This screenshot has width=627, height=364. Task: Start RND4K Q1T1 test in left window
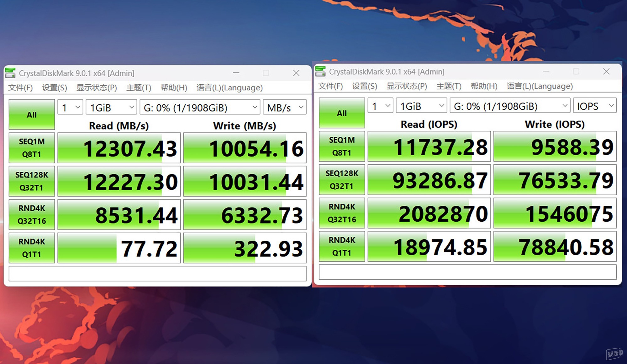tap(32, 248)
